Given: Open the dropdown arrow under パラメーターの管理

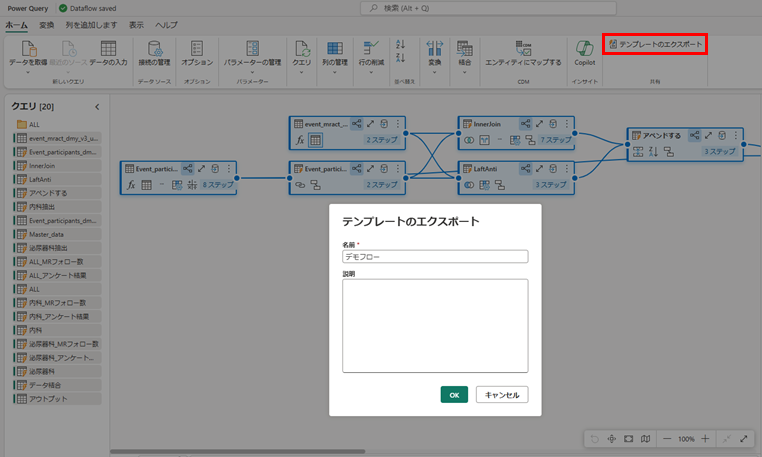Looking at the screenshot, I should click(x=252, y=72).
